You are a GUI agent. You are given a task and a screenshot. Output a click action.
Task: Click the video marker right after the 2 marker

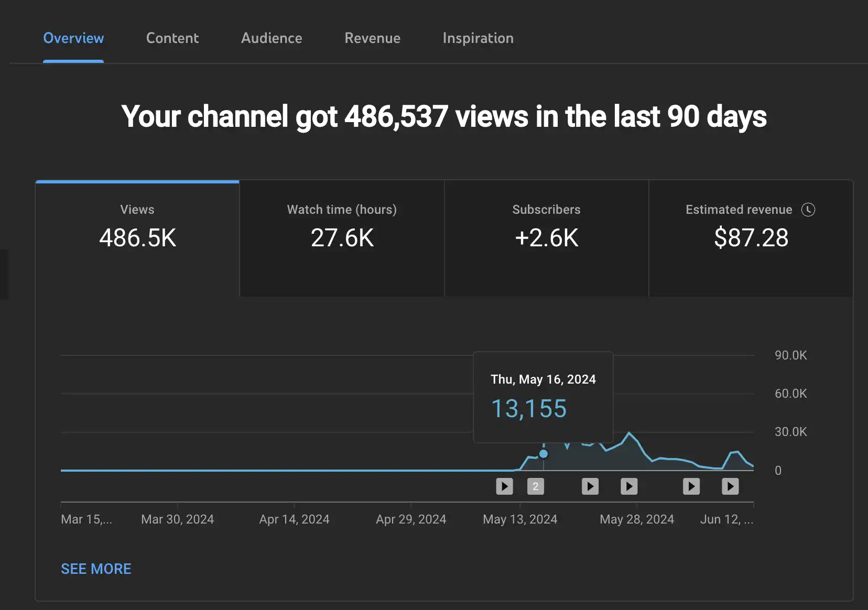point(590,486)
